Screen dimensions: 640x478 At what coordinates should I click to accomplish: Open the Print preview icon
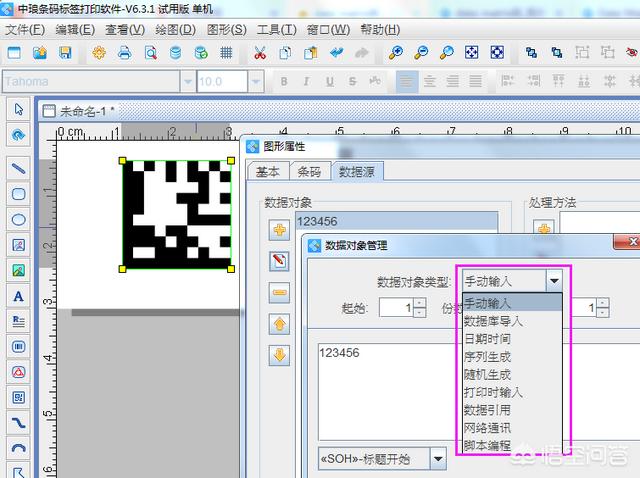coord(150,53)
